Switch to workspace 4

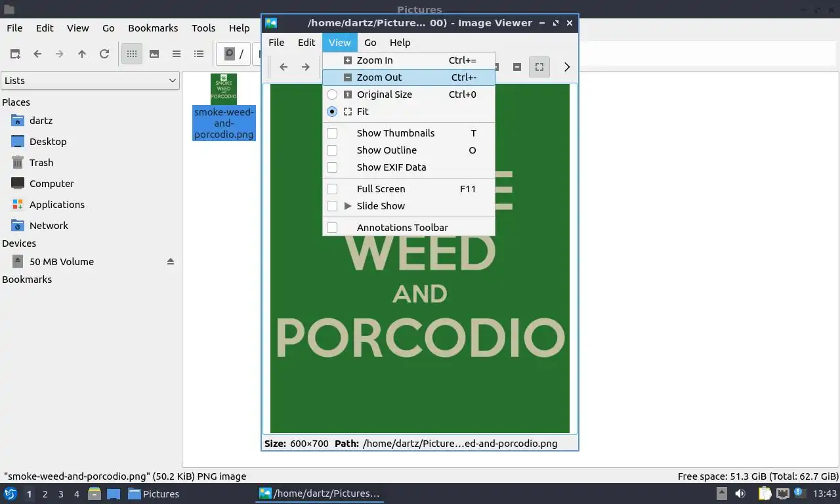[77, 494]
